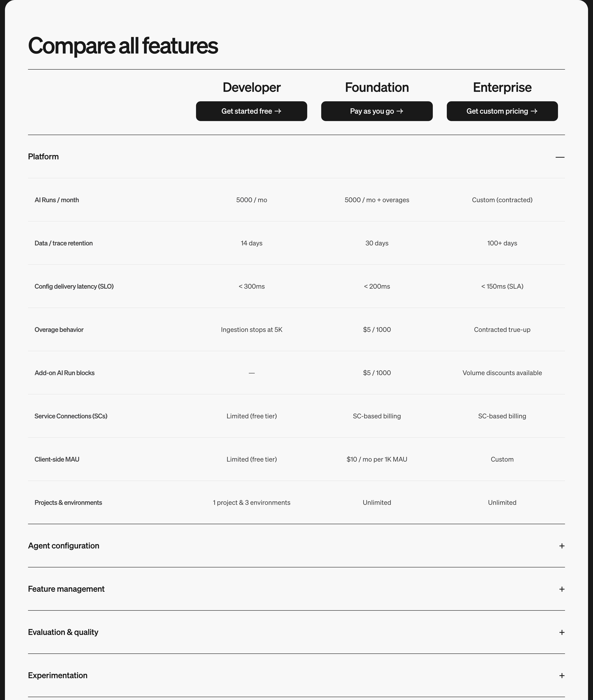Click plus icon beside Evaluation & quality
Image resolution: width=593 pixels, height=700 pixels.
(x=561, y=632)
